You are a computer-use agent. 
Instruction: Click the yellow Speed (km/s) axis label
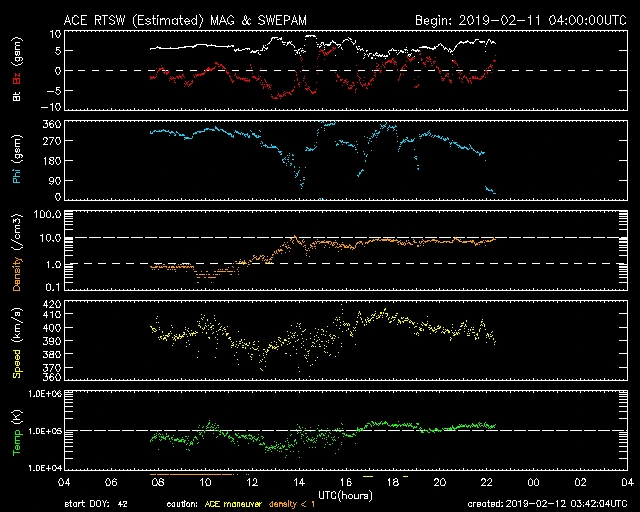(17, 345)
